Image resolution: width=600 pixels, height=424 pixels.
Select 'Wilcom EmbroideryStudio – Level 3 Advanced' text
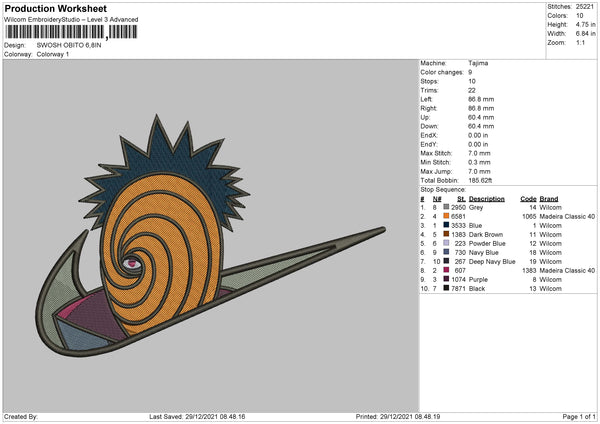point(71,20)
